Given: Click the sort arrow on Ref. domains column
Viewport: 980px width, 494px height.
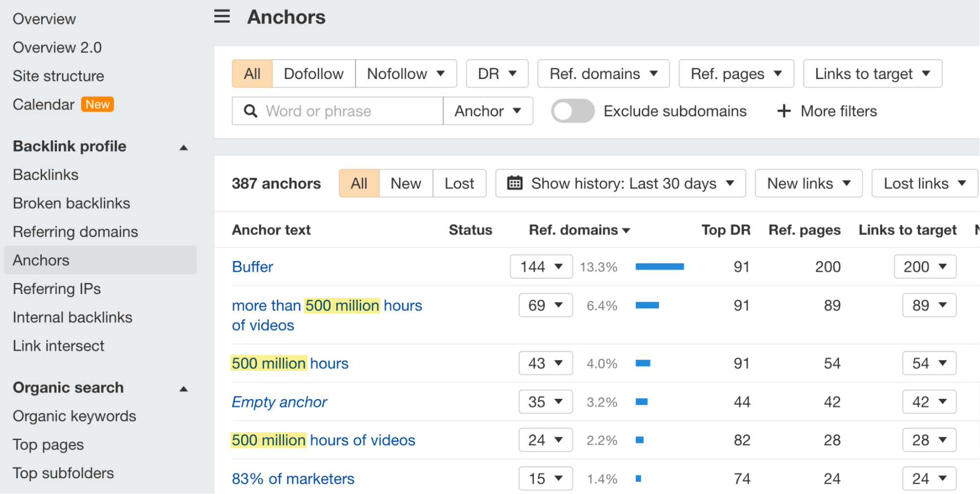Looking at the screenshot, I should 626,230.
